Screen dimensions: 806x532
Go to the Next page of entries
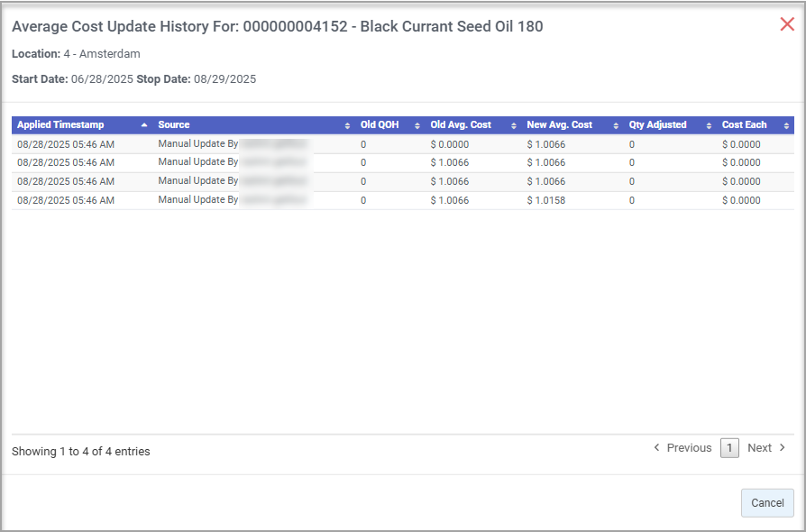click(x=766, y=448)
